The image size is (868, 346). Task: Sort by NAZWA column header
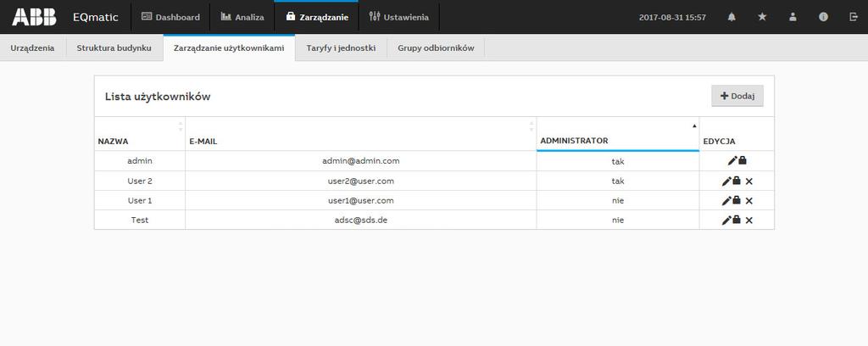pos(140,134)
